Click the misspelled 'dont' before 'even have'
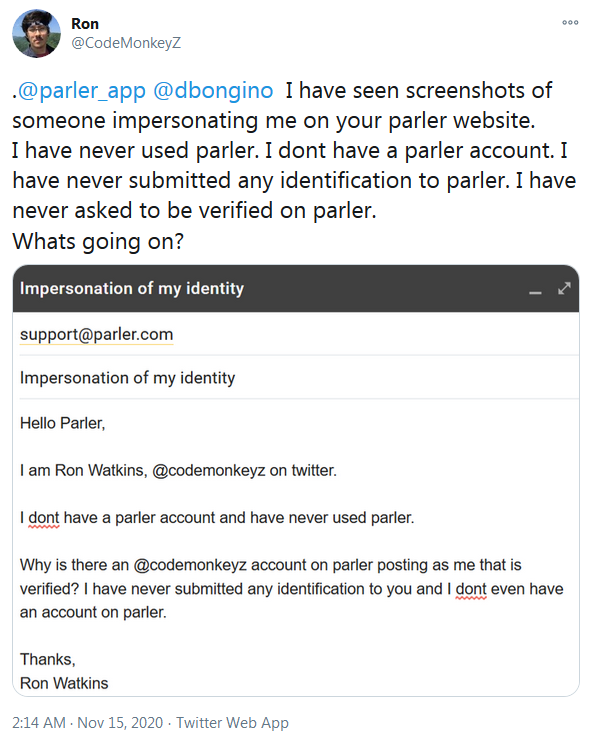This screenshot has width=589, height=746. click(471, 589)
